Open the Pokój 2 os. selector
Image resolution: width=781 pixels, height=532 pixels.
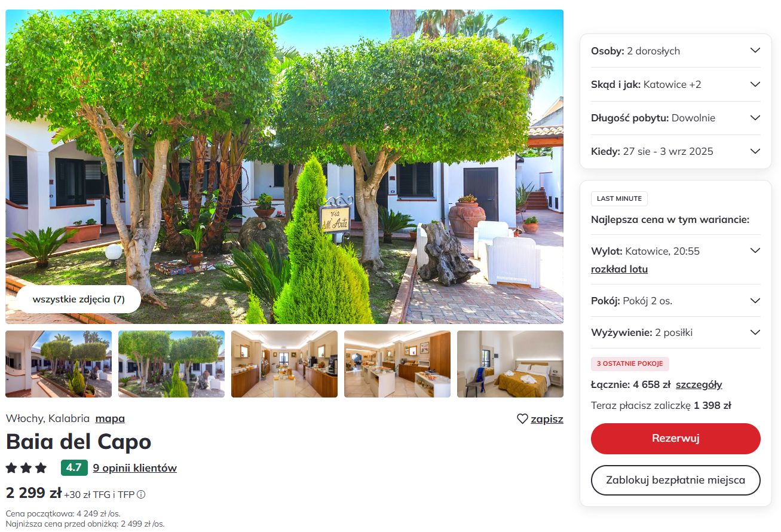[675, 301]
